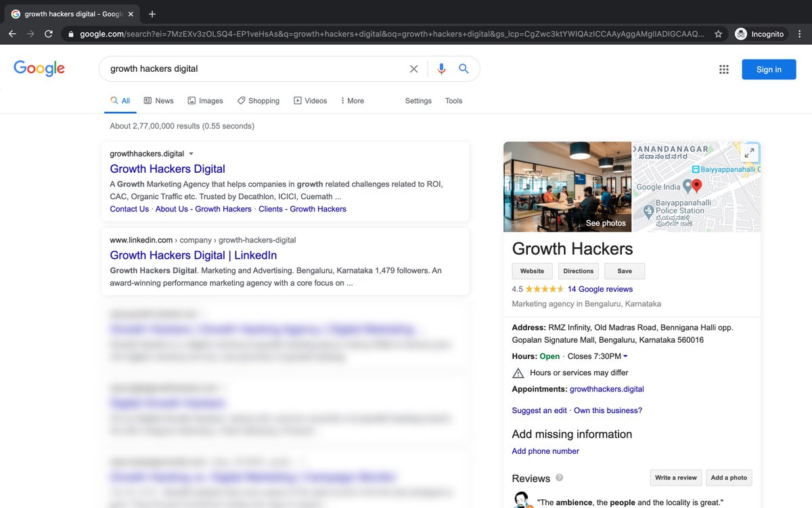
Task: Start voice search with microphone icon
Action: point(441,68)
